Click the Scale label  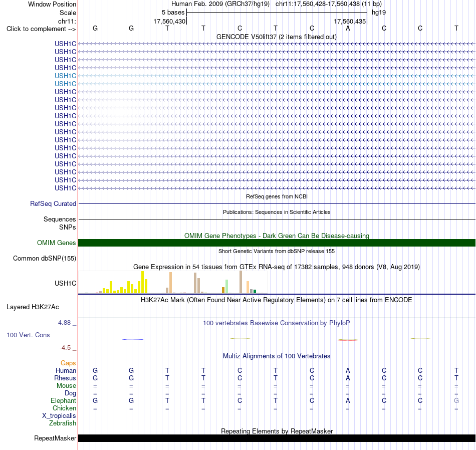point(68,13)
